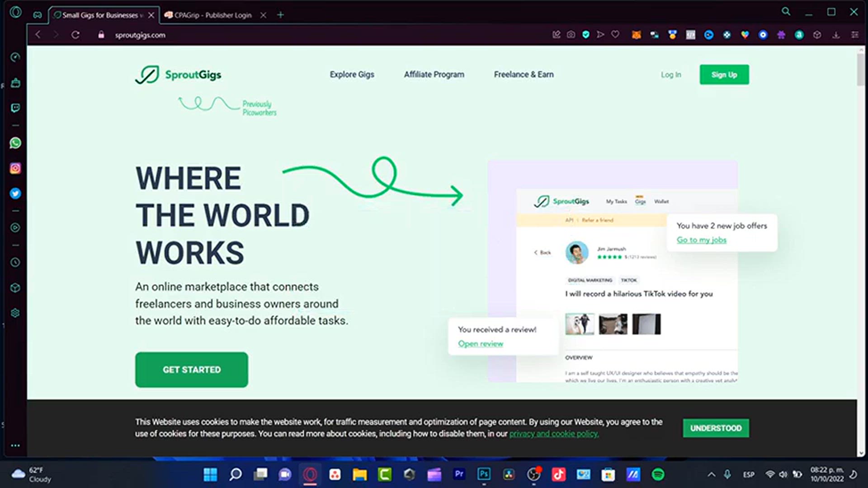The width and height of the screenshot is (868, 488).
Task: Click the purple puzzle extension icon
Action: (x=781, y=35)
